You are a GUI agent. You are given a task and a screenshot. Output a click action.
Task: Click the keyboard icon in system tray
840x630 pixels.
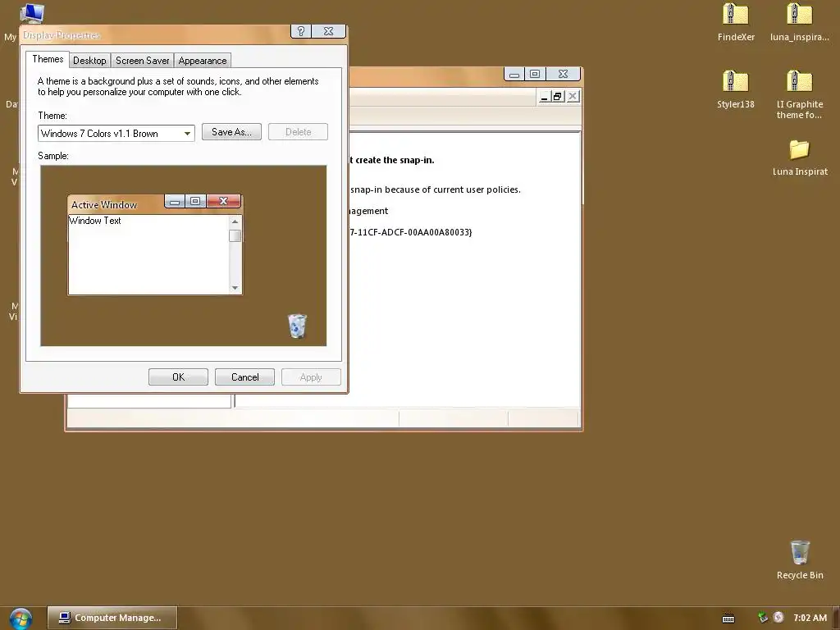pos(728,619)
